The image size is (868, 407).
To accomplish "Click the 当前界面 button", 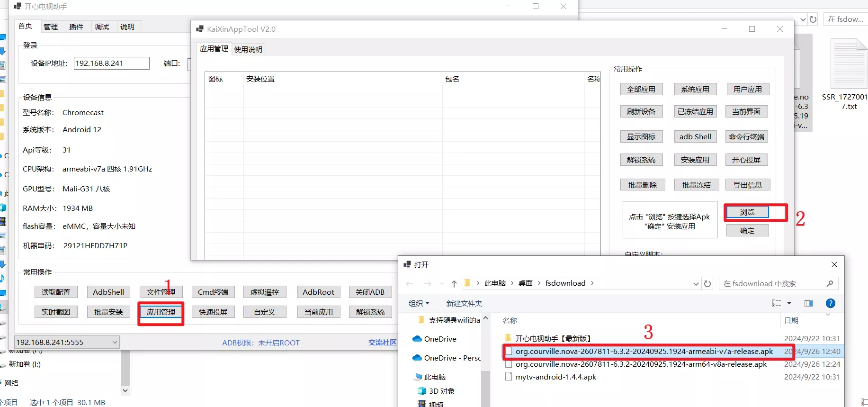I will [746, 112].
